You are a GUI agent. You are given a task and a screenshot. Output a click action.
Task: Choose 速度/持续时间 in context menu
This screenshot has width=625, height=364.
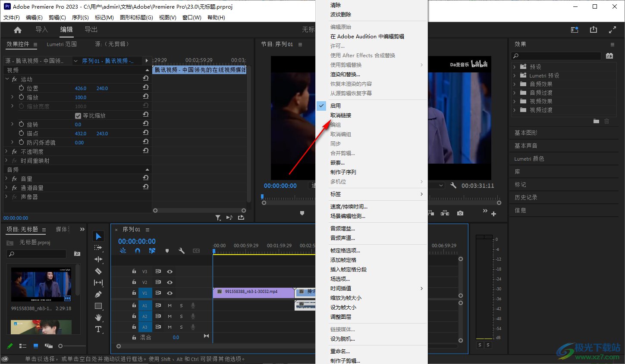coord(349,206)
